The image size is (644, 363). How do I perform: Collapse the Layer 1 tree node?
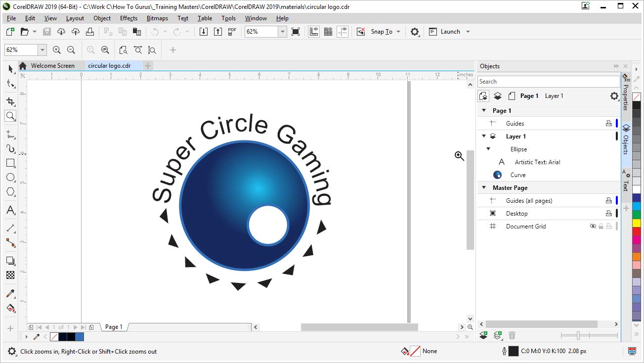(484, 136)
